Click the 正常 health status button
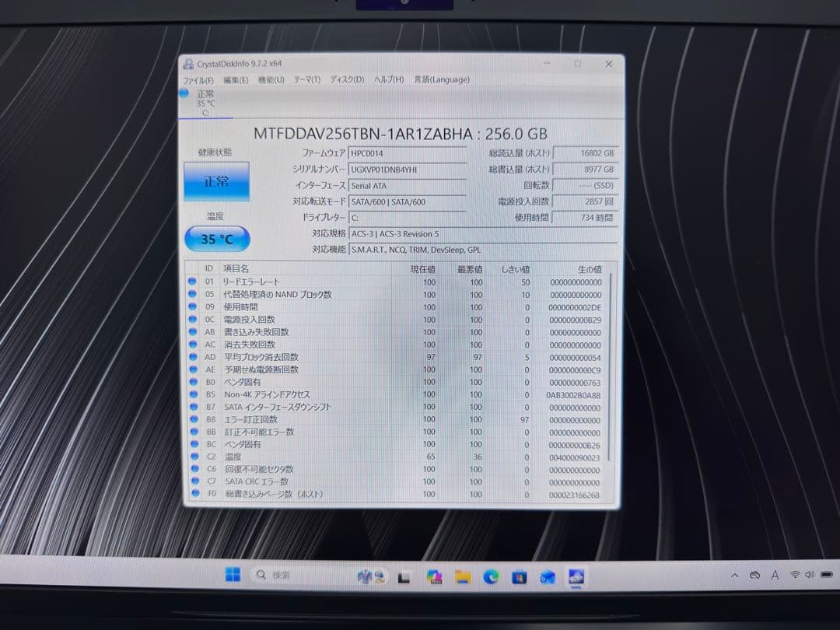 216,181
